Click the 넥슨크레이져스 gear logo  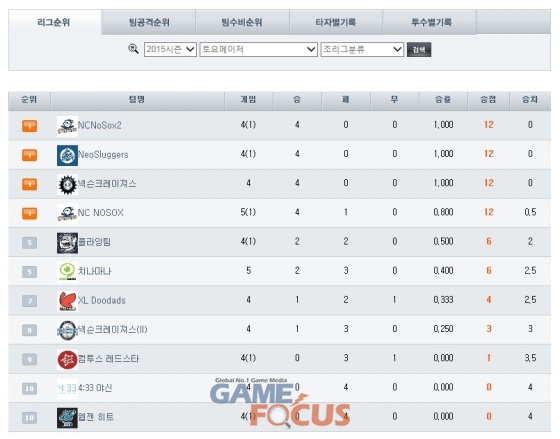click(x=67, y=184)
